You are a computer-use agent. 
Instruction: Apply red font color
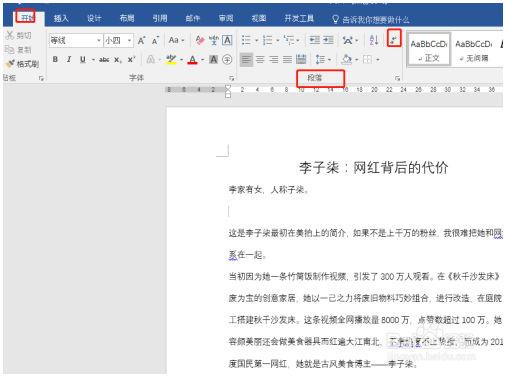[192, 59]
